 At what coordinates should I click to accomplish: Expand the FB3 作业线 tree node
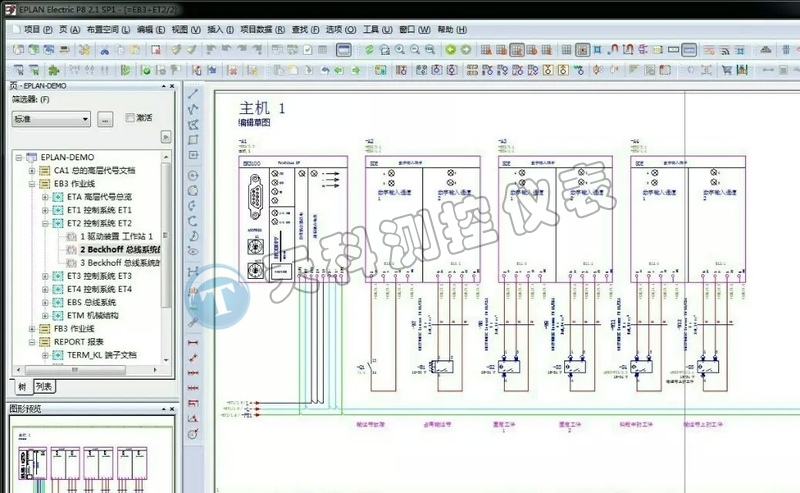(x=32, y=328)
